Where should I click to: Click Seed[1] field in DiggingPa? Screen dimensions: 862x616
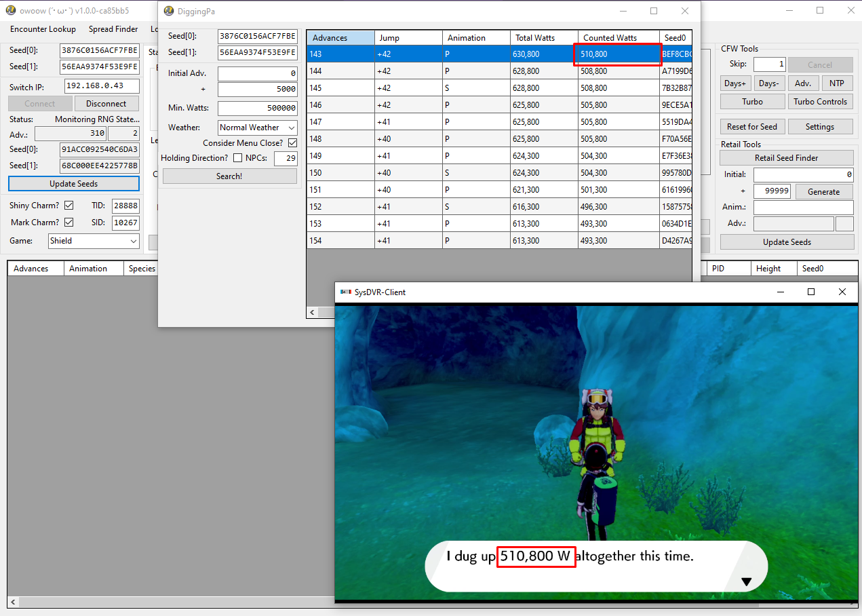coord(258,53)
